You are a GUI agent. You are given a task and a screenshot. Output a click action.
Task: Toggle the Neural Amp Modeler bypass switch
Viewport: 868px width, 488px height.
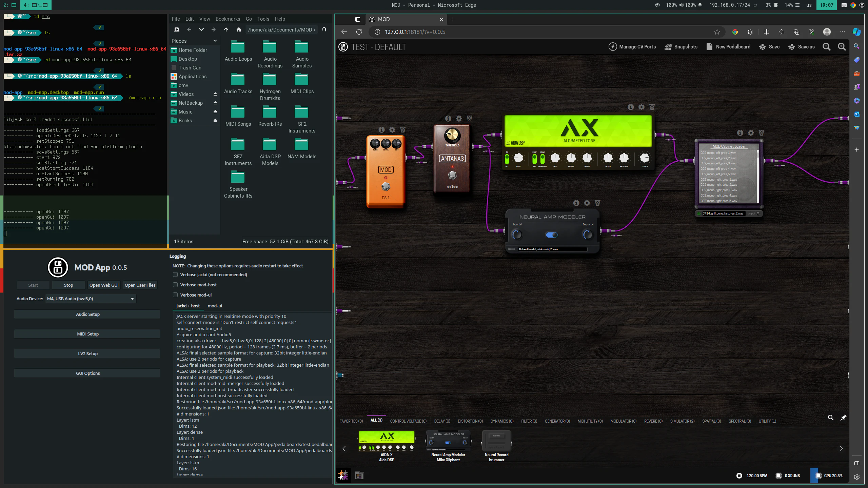[552, 235]
